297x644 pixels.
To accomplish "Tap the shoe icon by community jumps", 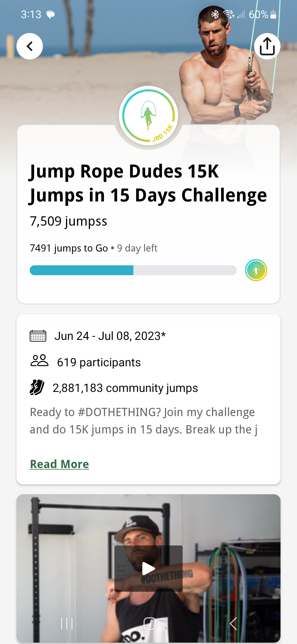I will tap(37, 388).
